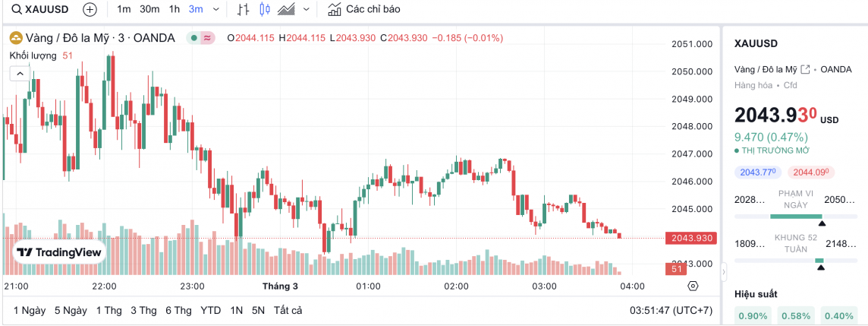Select the Tất cả date range

point(288,310)
